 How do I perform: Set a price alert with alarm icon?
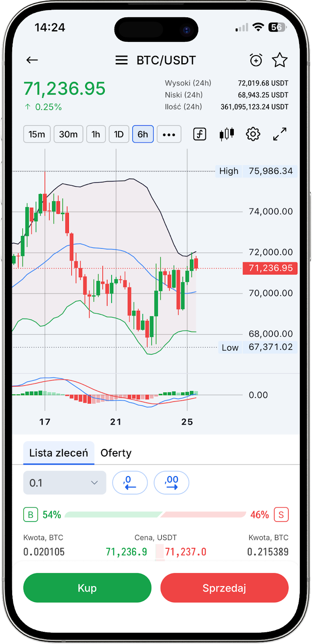[x=256, y=60]
